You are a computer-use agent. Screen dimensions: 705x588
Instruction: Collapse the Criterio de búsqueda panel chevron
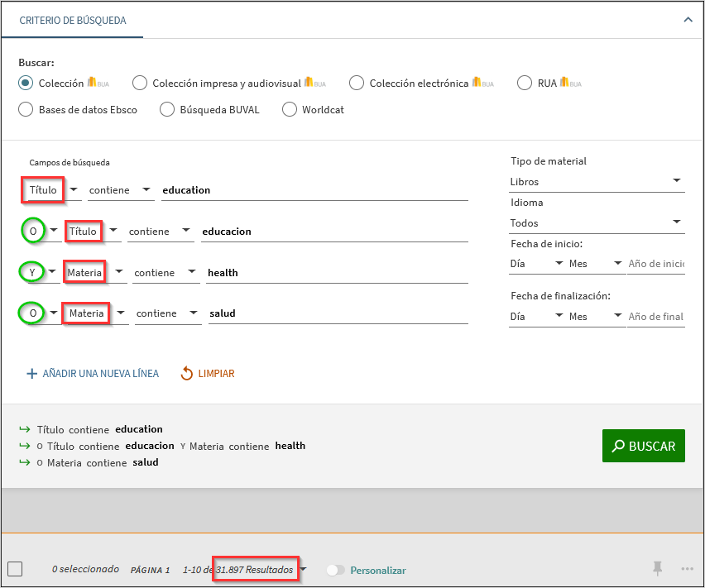coord(688,20)
